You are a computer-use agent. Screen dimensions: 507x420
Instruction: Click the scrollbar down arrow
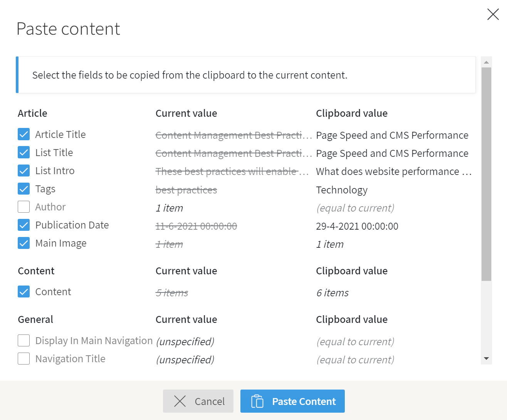486,359
